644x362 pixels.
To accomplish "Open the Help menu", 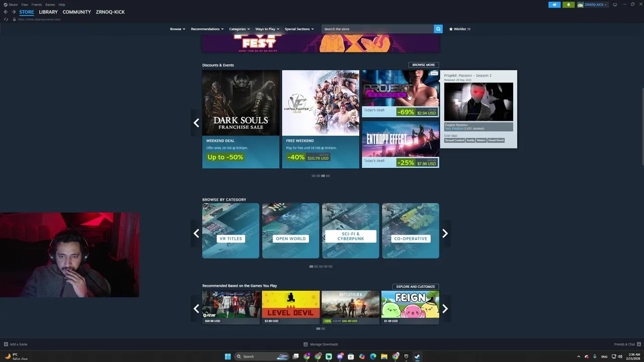I will (x=62, y=5).
